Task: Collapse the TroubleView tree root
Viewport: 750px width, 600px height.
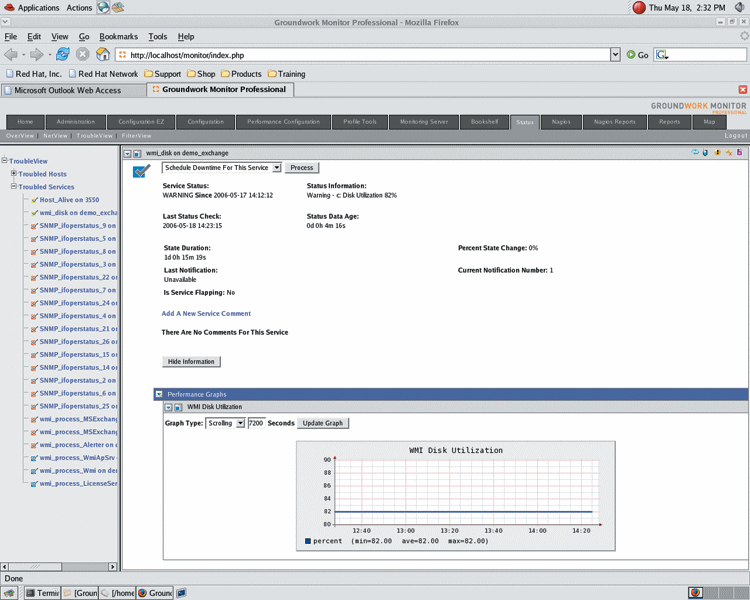Action: pos(4,160)
